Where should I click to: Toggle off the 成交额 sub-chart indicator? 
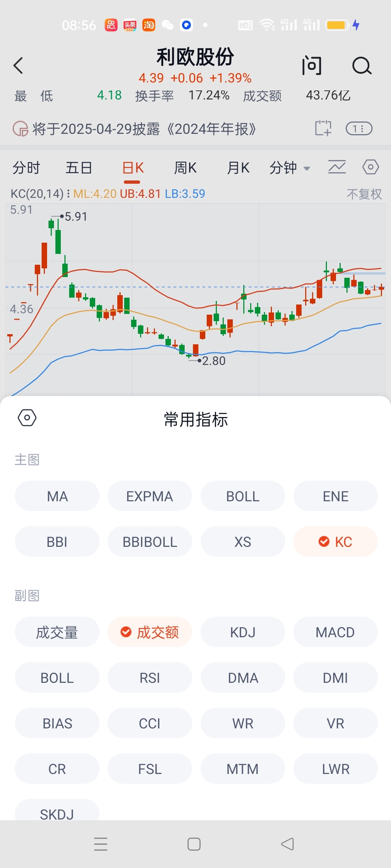[x=150, y=632]
